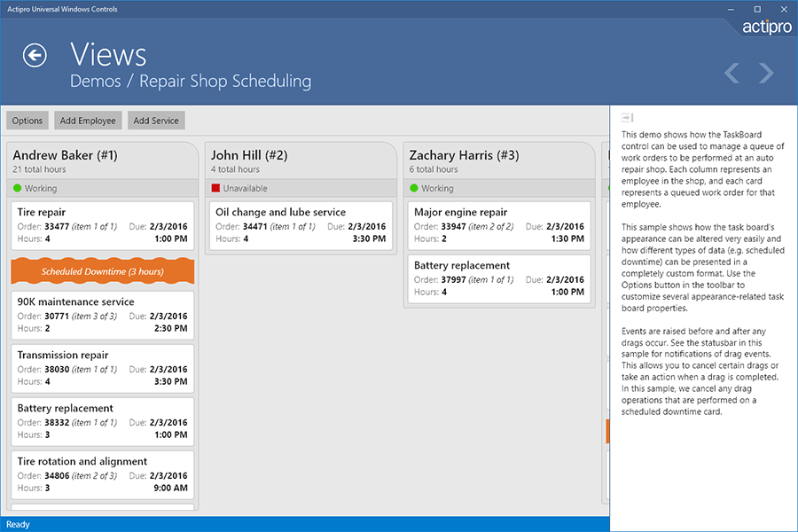Select the 90K maintenance service card
Screen dimensions: 798x532
tap(102, 316)
